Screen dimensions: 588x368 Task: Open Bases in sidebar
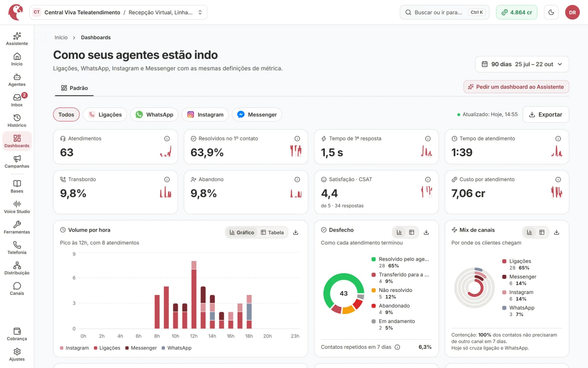(x=17, y=186)
